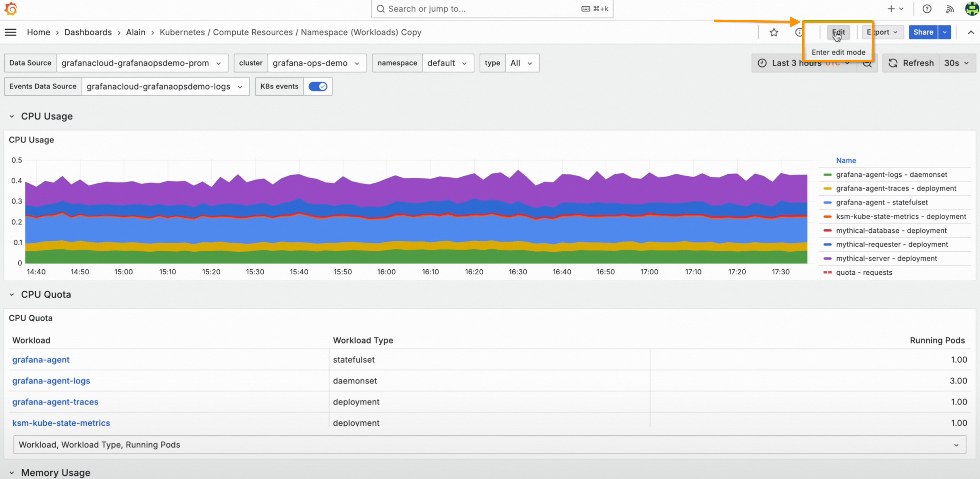Open the grafana-agent-traces workload link
This screenshot has width=980, height=479.
[55, 402]
